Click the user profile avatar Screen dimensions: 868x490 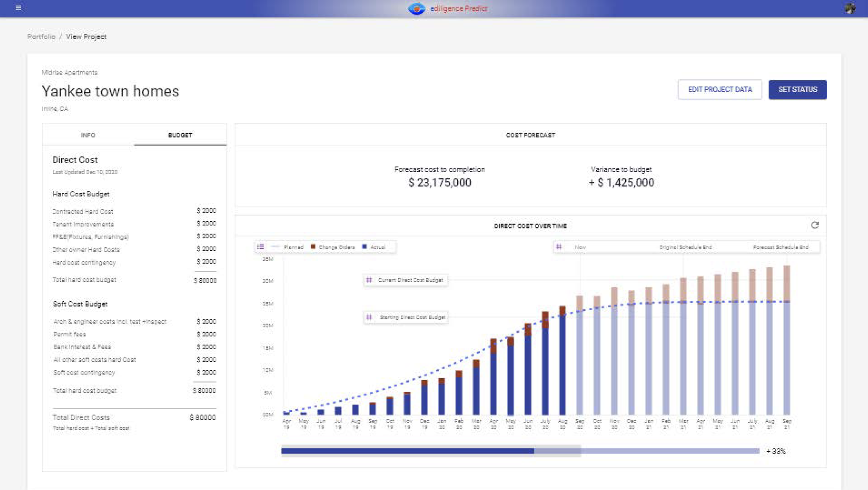point(850,8)
